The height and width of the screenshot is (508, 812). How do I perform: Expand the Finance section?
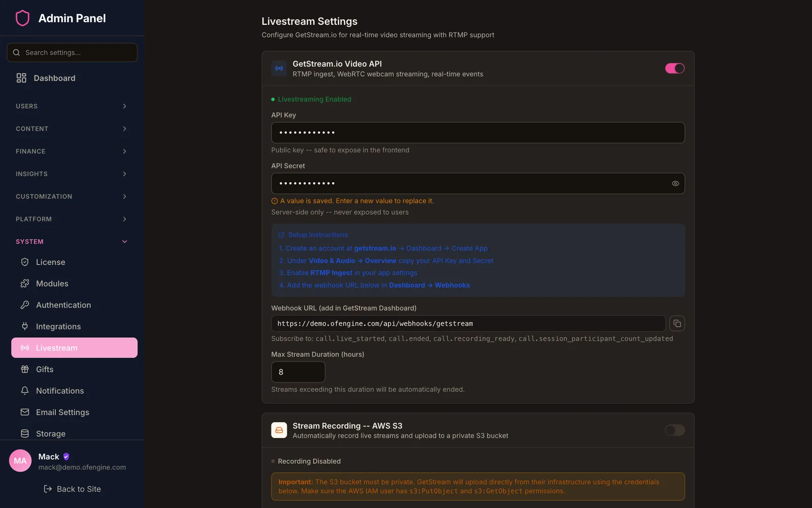tap(72, 151)
